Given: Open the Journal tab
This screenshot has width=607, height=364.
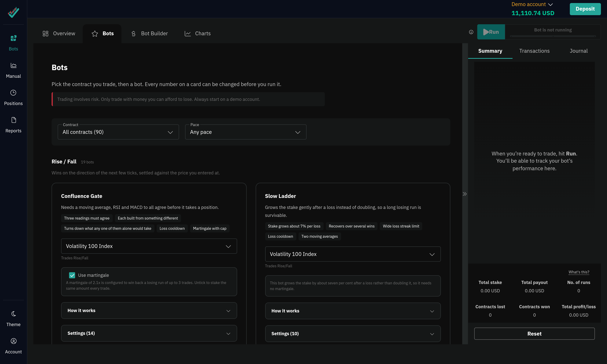Looking at the screenshot, I should (x=579, y=51).
